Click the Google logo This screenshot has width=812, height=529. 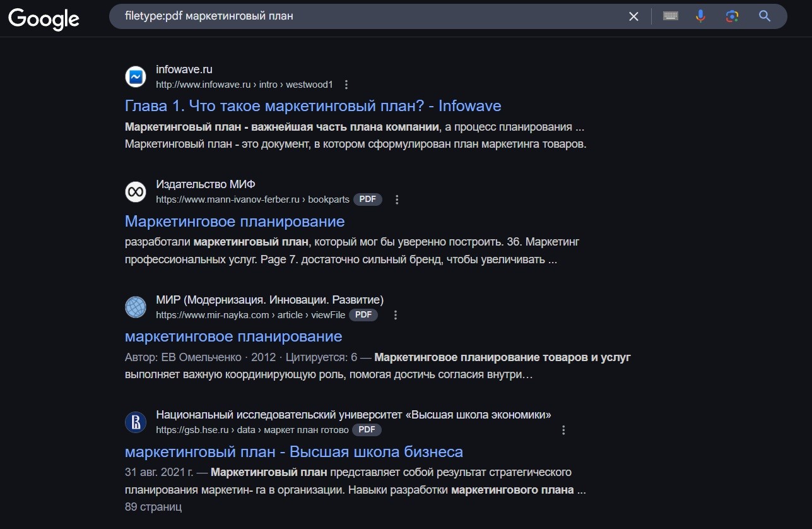tap(44, 18)
